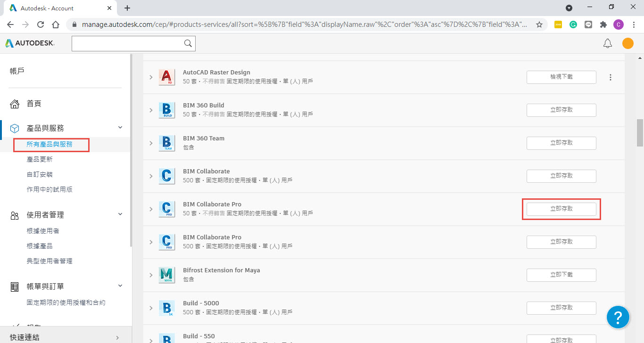Screen dimensions: 644x343
Task: Open 固定期限的使用授權和合約 in the sidebar
Action: [x=66, y=302]
